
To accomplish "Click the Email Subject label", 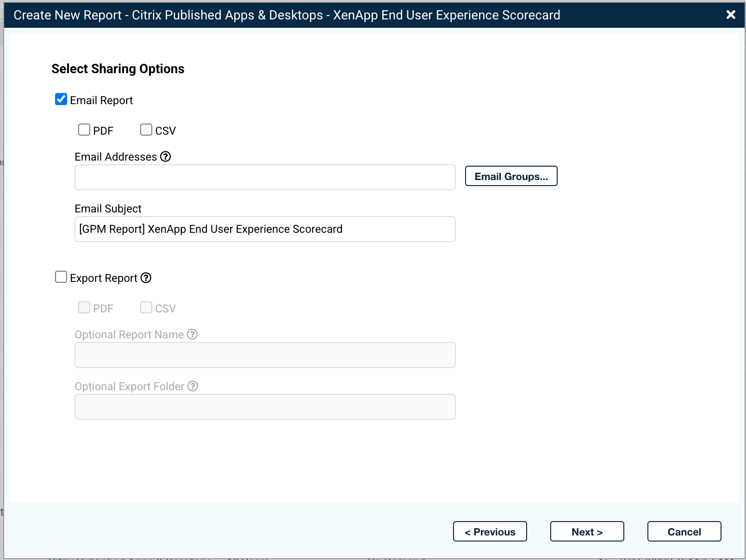I will pos(108,209).
